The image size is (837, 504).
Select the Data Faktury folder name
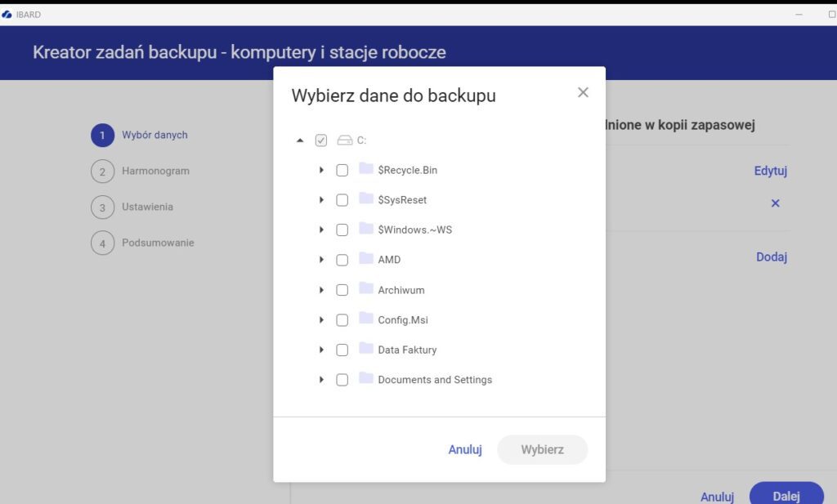(407, 350)
